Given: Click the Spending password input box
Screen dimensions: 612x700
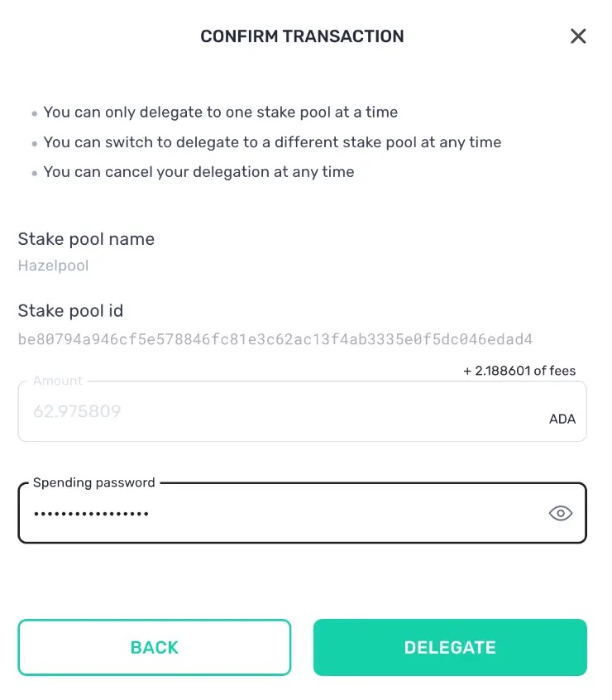Looking at the screenshot, I should pyautogui.click(x=248, y=513).
